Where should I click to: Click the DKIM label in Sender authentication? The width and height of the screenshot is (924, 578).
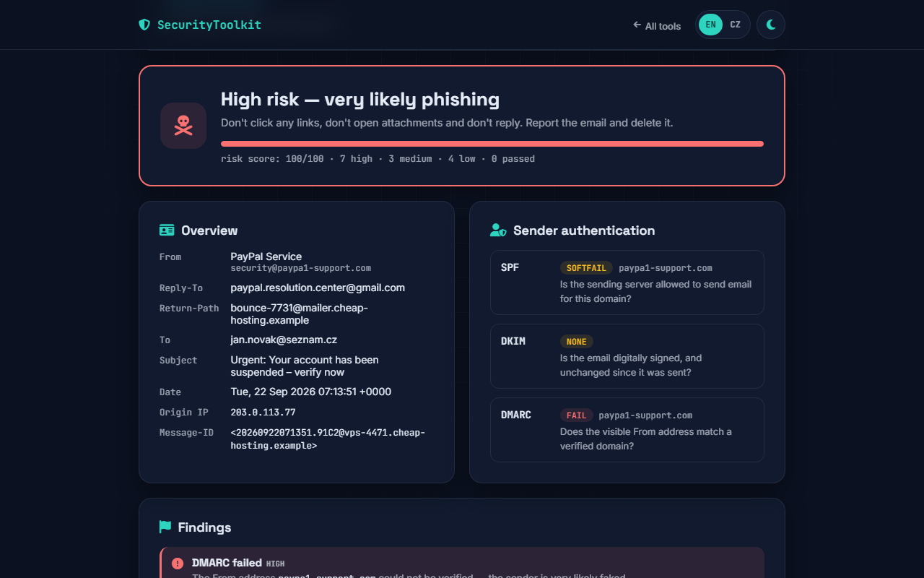pos(513,341)
